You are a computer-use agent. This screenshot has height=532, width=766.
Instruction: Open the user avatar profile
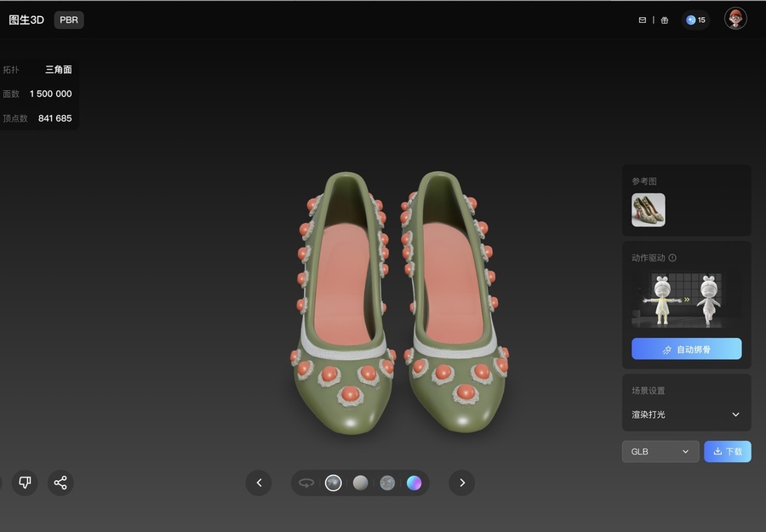[735, 19]
